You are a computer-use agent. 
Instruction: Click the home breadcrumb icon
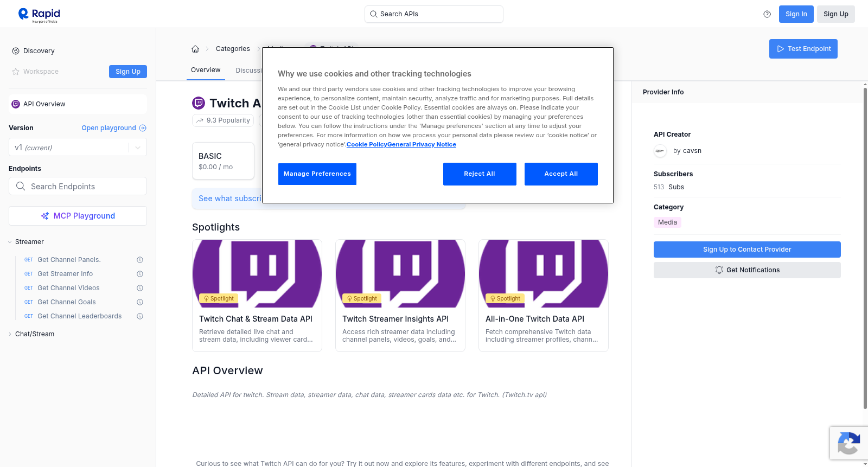pos(195,49)
